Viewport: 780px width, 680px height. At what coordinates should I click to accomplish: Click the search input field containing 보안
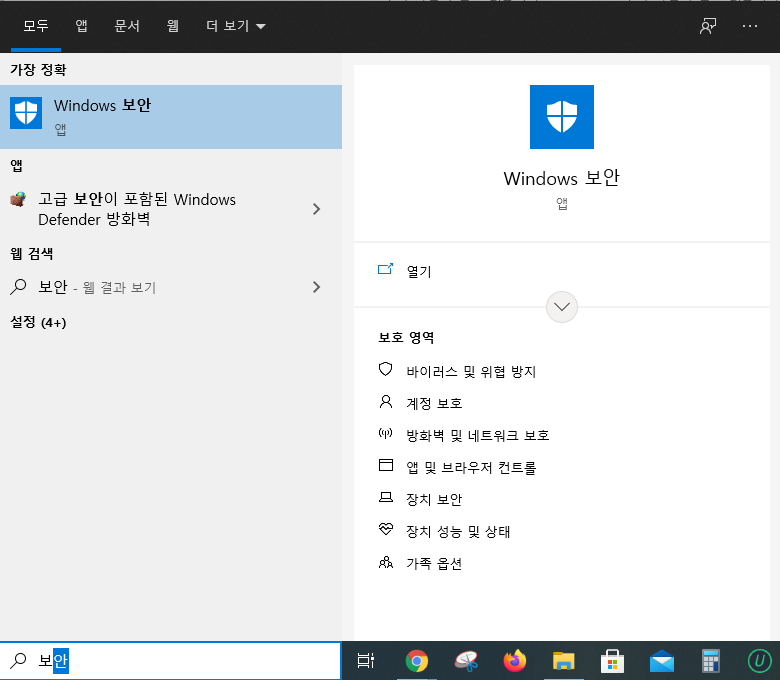click(x=171, y=661)
